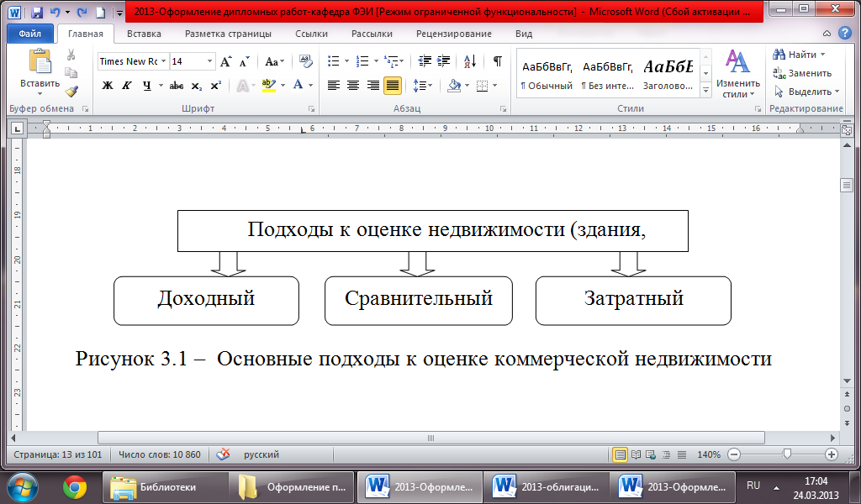Apply yellow text highlight color

pos(269,86)
